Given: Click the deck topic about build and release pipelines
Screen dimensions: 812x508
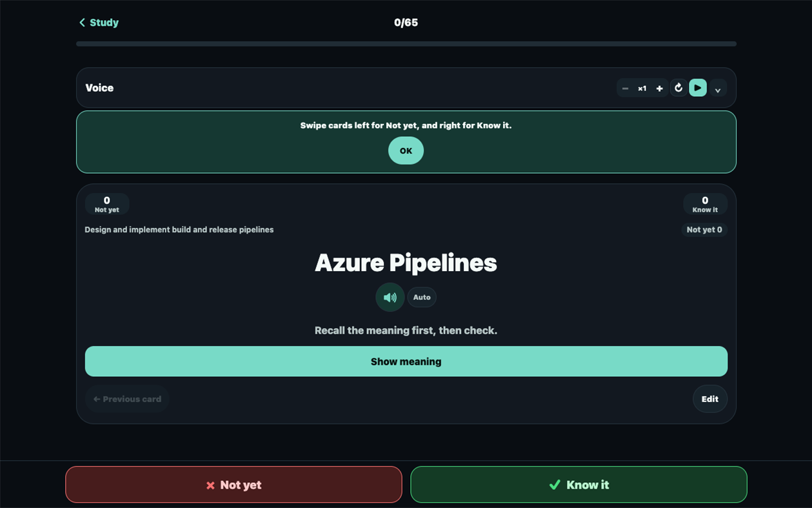Looking at the screenshot, I should (179, 230).
